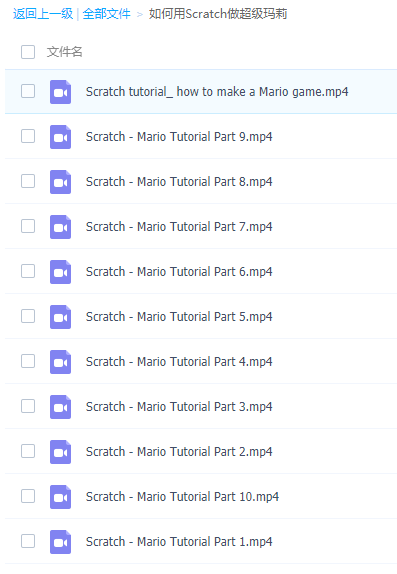Click current folder name 如何用Scratch做超级玛莉

218,14
